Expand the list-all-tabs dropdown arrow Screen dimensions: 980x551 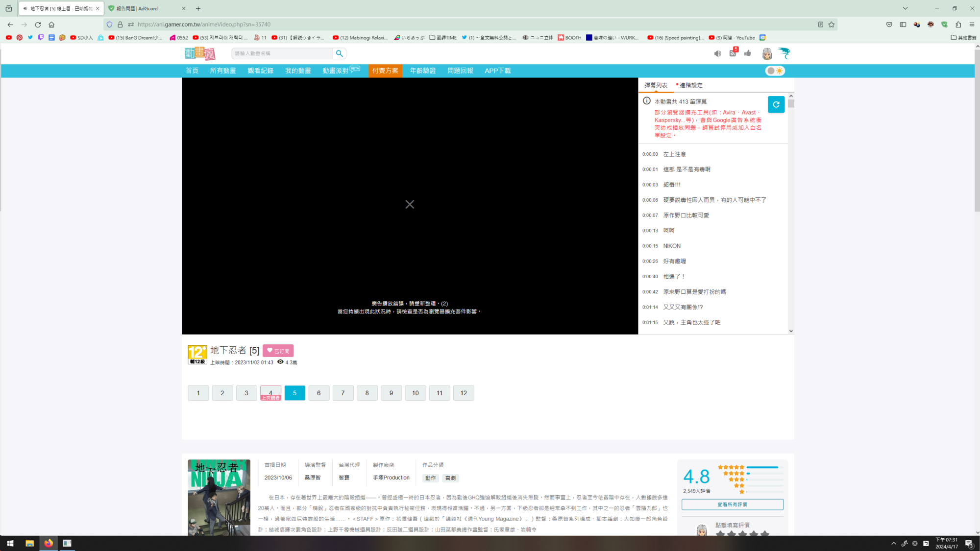pyautogui.click(x=905, y=8)
